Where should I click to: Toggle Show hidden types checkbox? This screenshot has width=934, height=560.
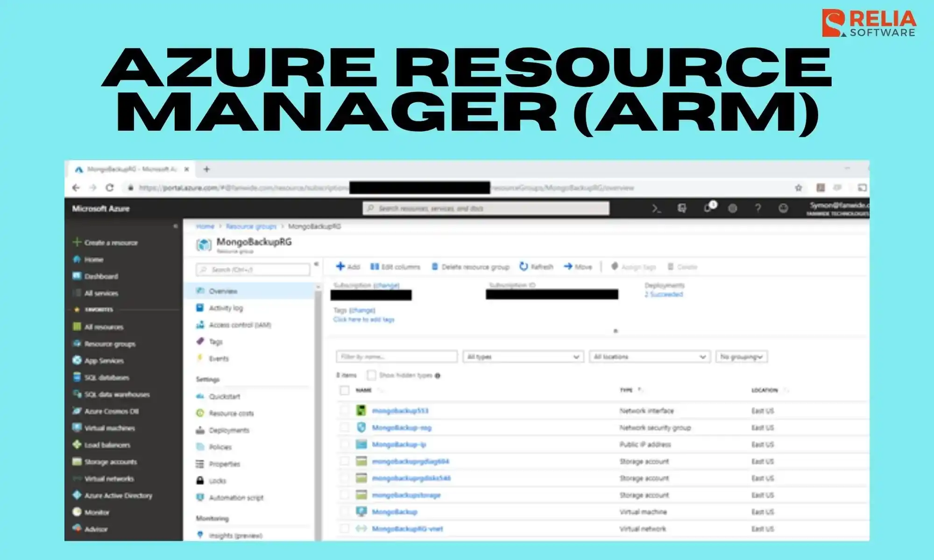372,375
